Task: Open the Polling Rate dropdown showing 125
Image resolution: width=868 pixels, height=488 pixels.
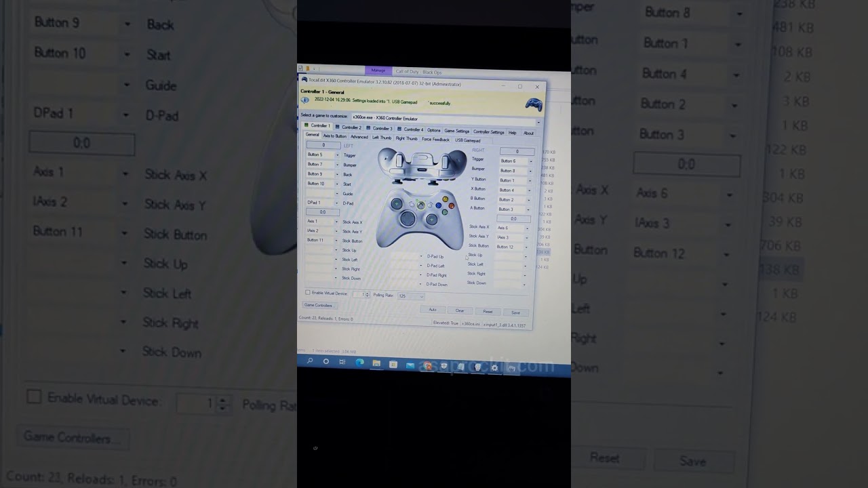Action: pos(411,296)
